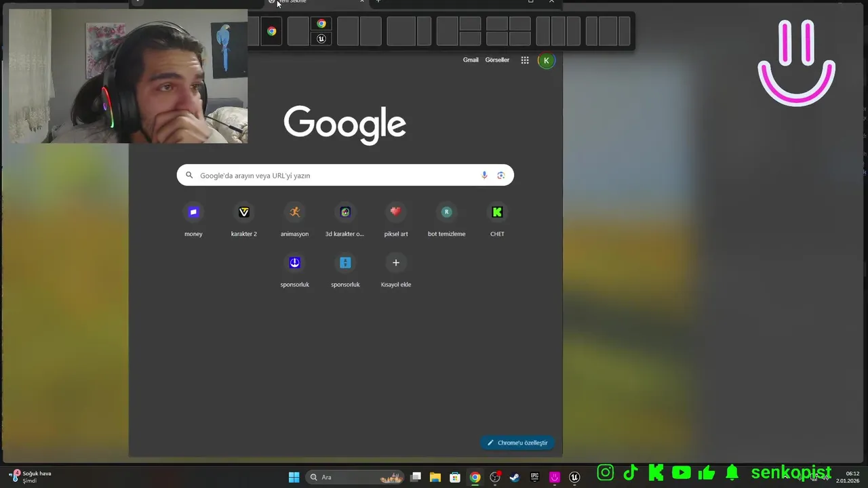This screenshot has height=488, width=868.
Task: Switch to Chrome on the taskbar
Action: coord(475,477)
